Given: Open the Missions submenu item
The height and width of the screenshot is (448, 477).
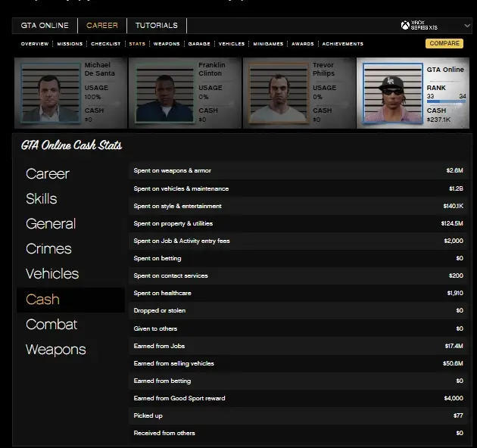Looking at the screenshot, I should pos(70,44).
